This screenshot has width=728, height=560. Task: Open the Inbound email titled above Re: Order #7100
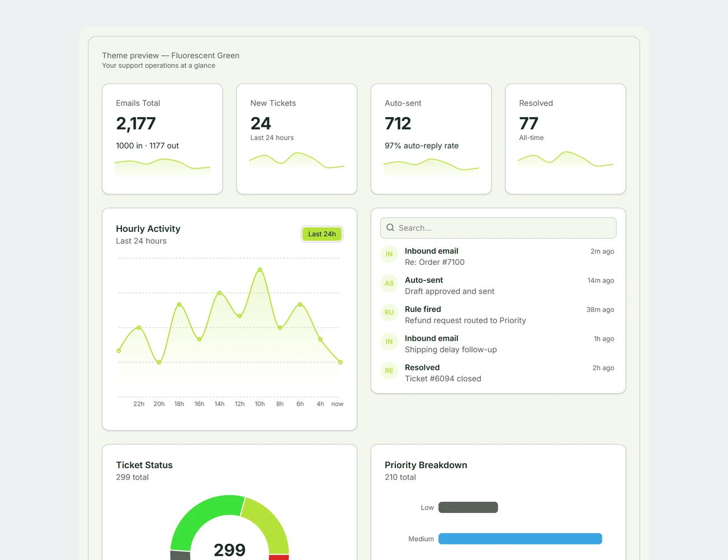431,251
